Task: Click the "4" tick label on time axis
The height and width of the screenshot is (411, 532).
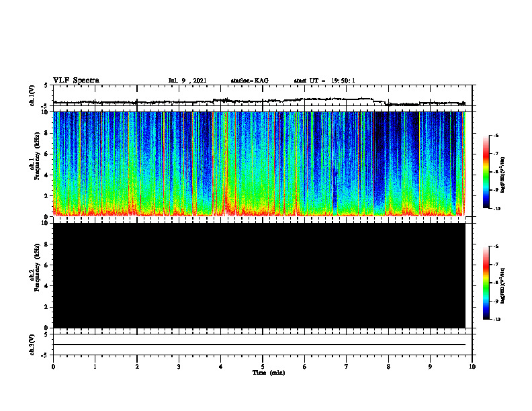Action: pos(221,367)
